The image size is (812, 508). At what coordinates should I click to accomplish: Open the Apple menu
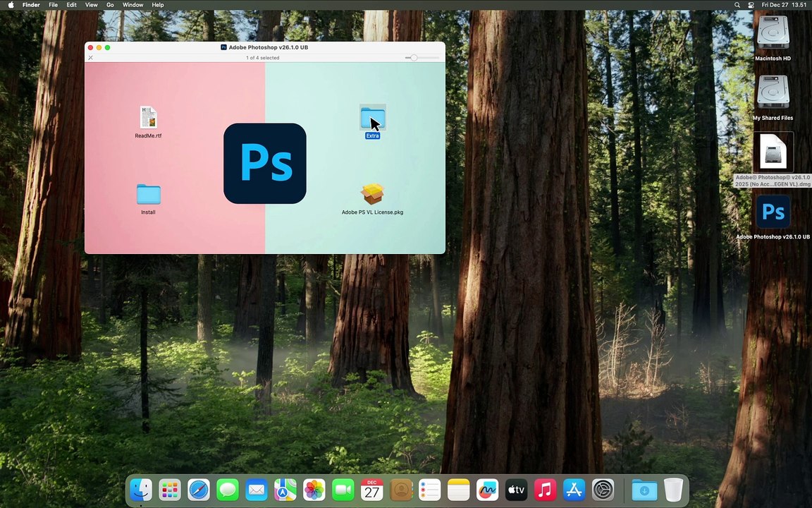point(11,5)
